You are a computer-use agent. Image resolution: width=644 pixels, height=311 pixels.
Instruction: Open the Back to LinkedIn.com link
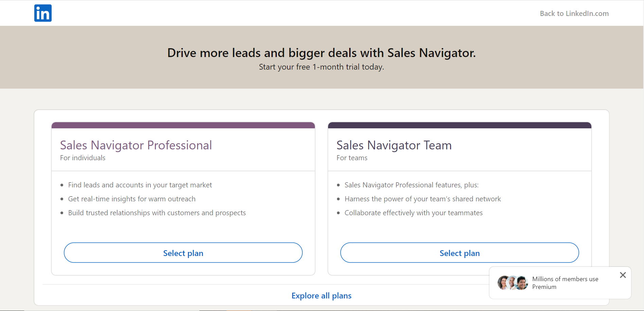574,14
